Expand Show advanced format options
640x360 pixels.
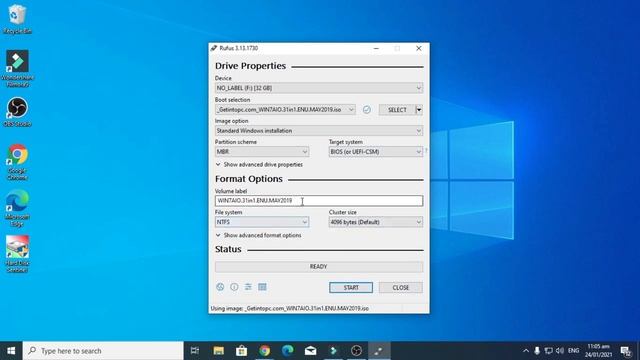(258, 235)
